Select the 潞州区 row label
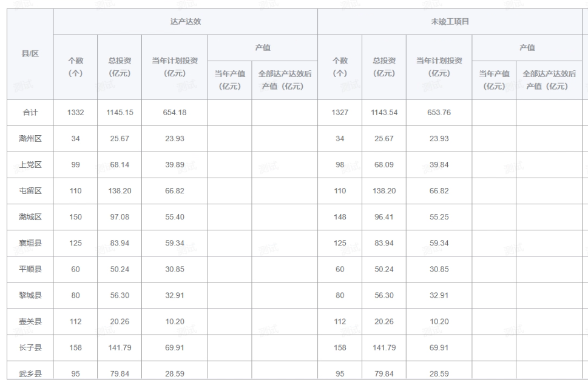 click(x=30, y=139)
